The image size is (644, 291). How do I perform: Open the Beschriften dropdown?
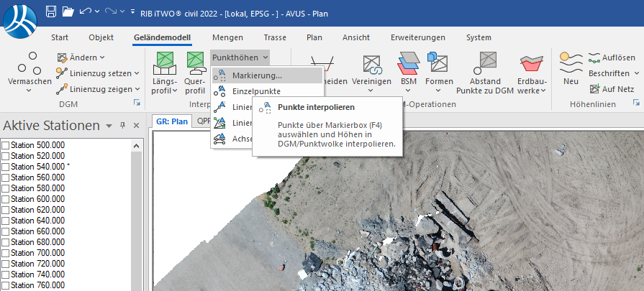[613, 73]
